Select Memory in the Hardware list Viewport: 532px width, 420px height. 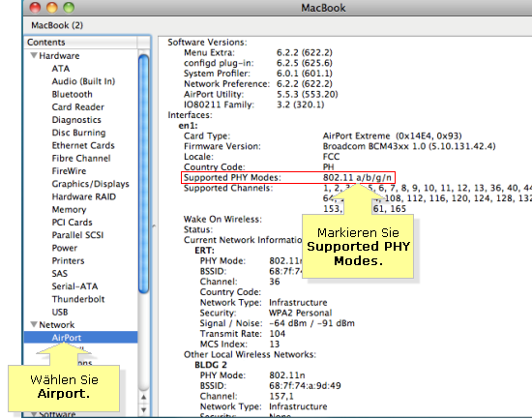(x=69, y=209)
